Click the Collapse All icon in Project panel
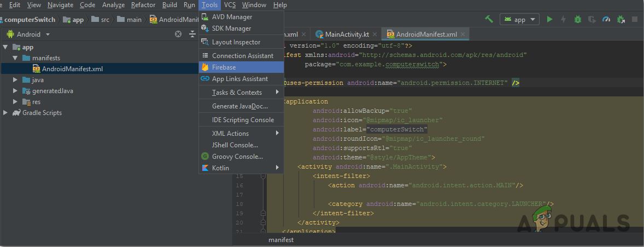 [x=192, y=34]
